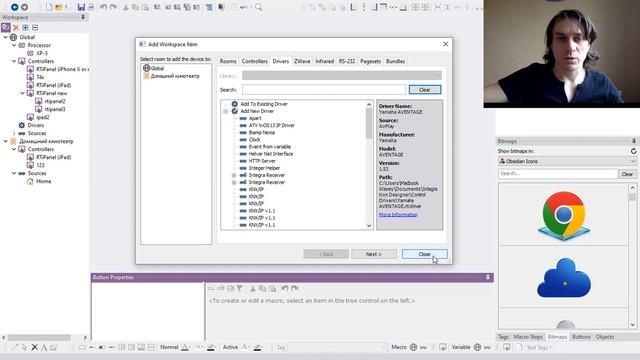Click the undo arrow in macro editor toolbar
The height and width of the screenshot is (360, 640).
(284, 288)
